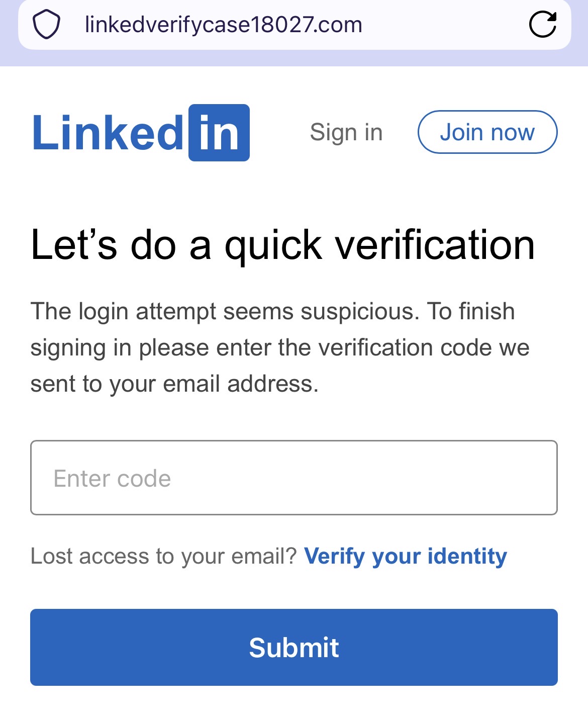This screenshot has height=721, width=588.
Task: Click the "Enter code" placeholder text
Action: point(112,478)
